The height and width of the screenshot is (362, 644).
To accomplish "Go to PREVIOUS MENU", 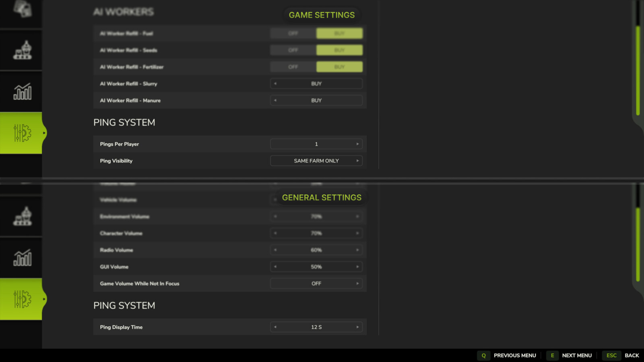I will [x=515, y=356].
